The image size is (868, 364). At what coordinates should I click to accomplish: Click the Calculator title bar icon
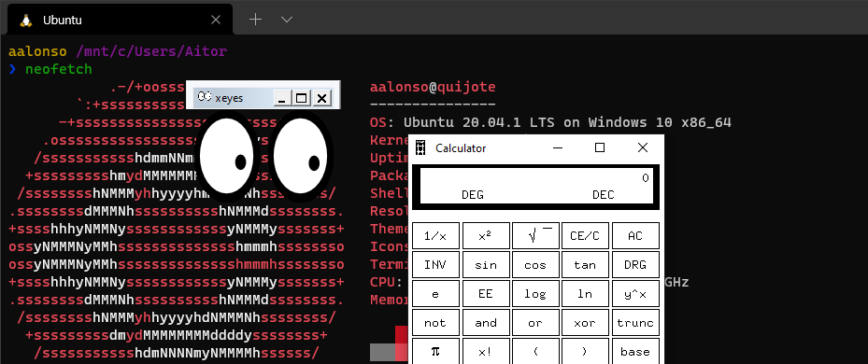tap(421, 147)
